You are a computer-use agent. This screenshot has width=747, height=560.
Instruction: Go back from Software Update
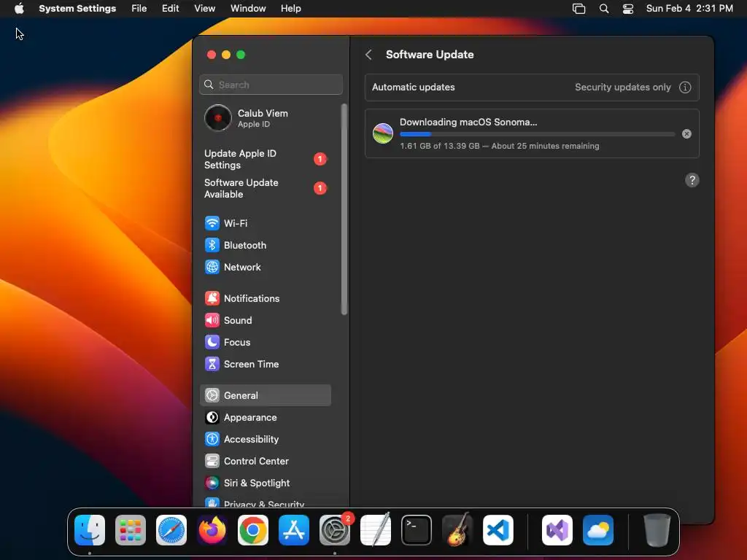click(x=368, y=55)
